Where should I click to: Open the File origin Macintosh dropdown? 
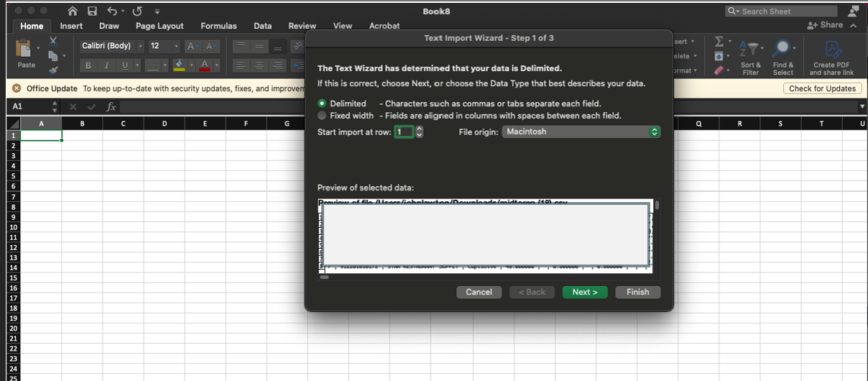[580, 132]
